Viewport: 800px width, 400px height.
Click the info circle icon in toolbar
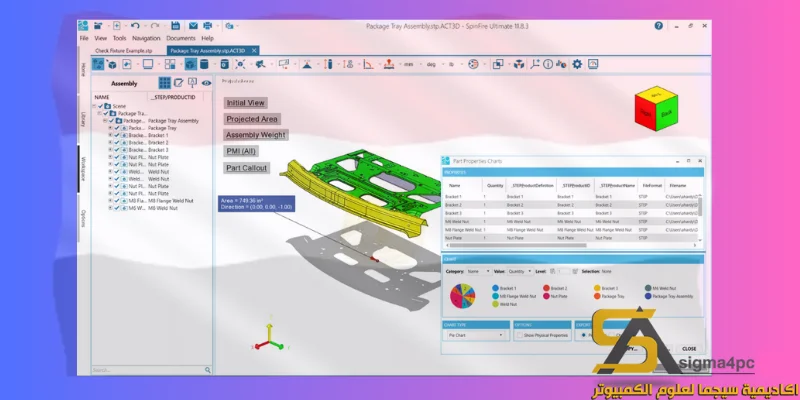pyautogui.click(x=548, y=64)
